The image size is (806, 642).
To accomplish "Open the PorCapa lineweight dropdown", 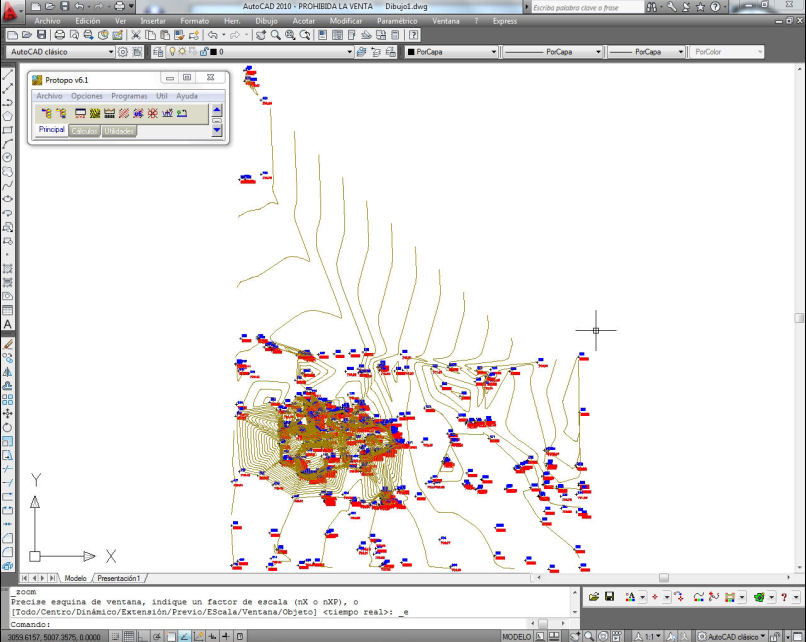I will (647, 52).
